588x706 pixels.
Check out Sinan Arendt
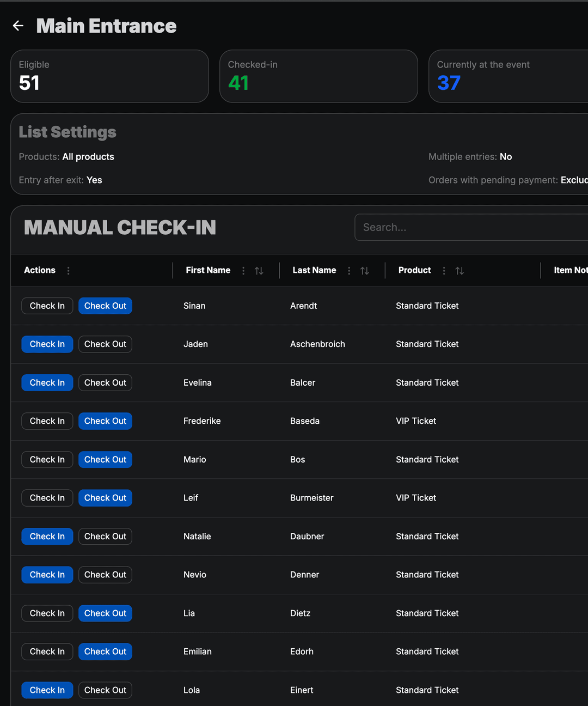[105, 306]
